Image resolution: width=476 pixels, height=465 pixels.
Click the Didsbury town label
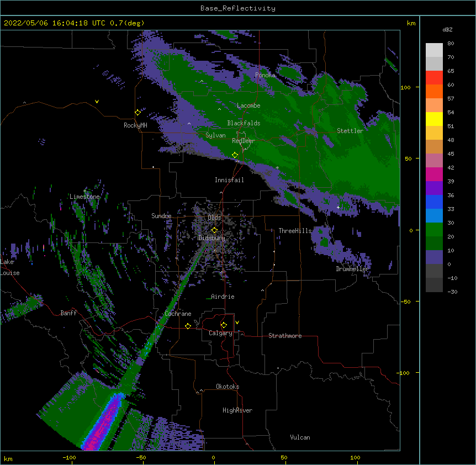[212, 238]
